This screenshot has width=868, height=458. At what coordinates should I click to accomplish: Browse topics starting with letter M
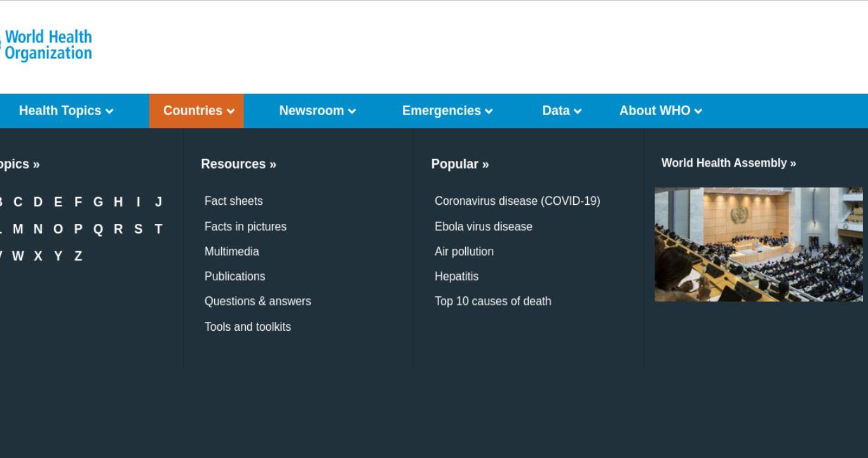18,229
